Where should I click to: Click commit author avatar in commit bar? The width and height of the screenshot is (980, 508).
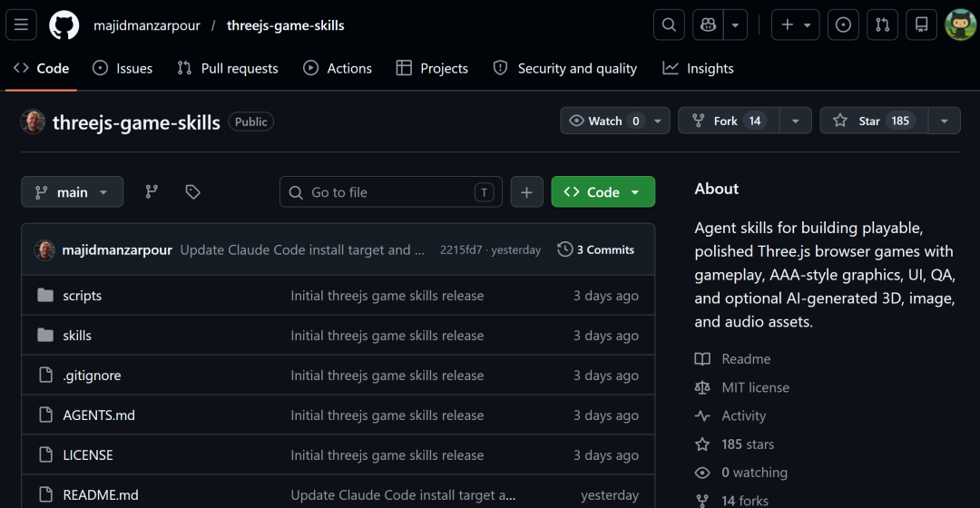pos(44,250)
